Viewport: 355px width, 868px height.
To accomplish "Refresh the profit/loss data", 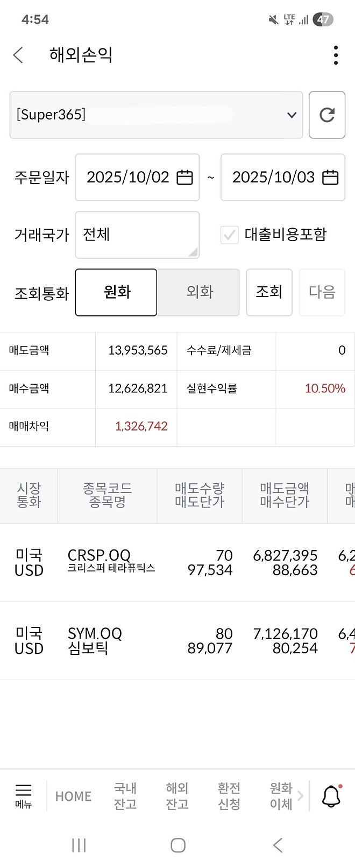I will point(327,115).
